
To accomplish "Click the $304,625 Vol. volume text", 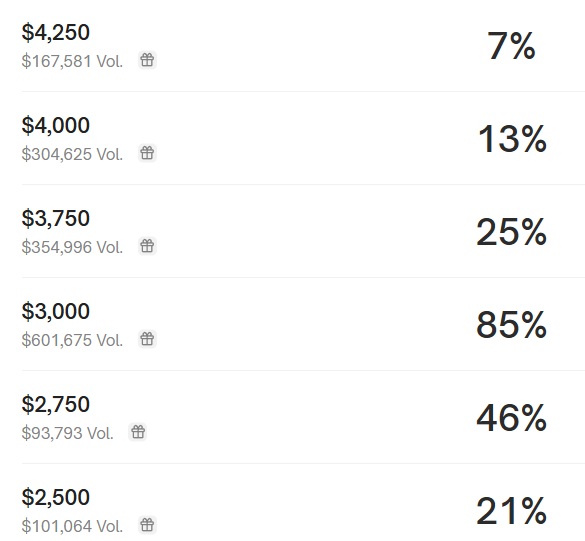I will pyautogui.click(x=72, y=154).
